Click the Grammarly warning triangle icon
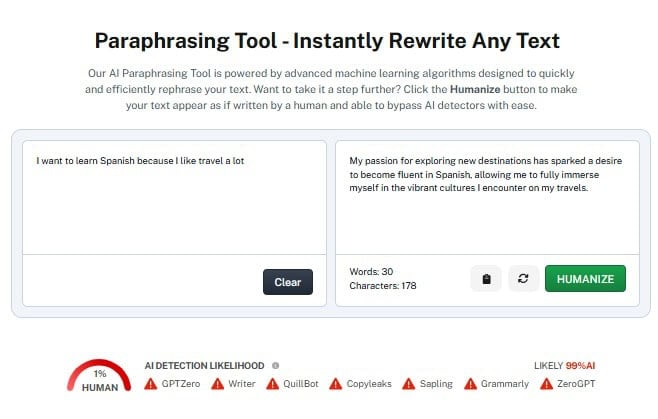 471,384
